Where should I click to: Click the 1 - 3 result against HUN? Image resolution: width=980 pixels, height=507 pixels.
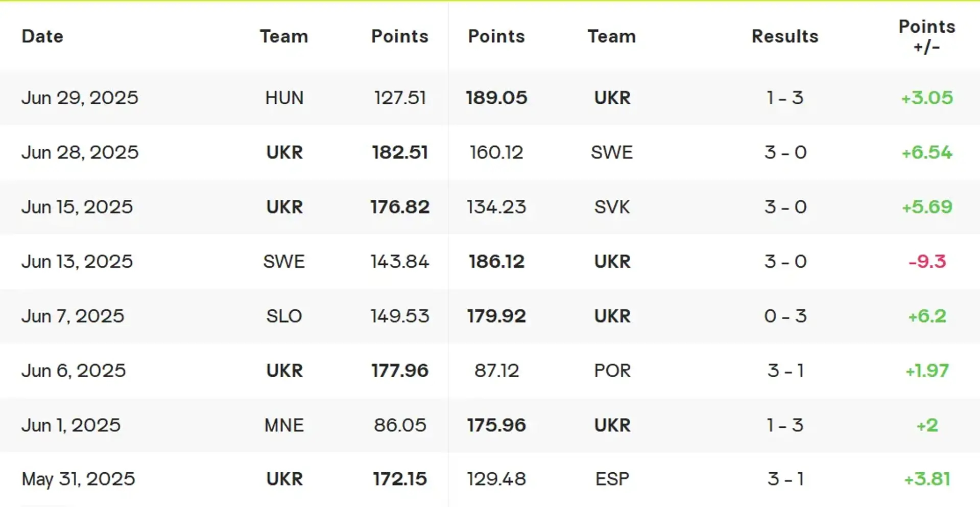[785, 98]
